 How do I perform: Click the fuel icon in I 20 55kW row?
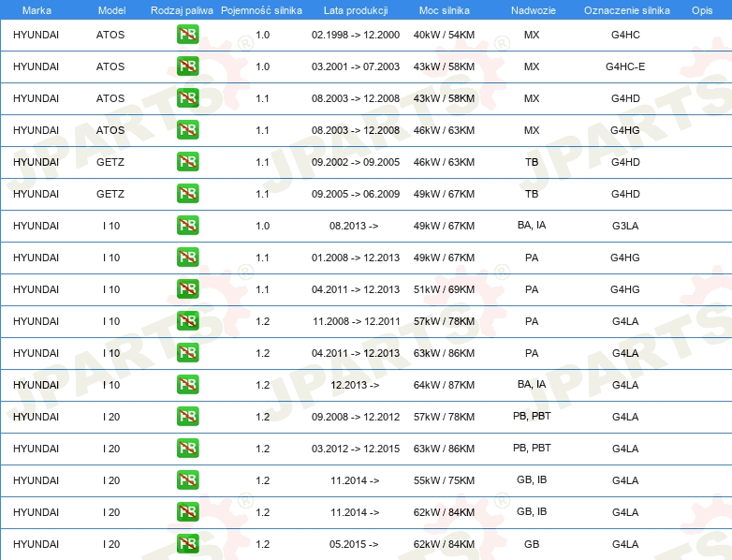187,480
